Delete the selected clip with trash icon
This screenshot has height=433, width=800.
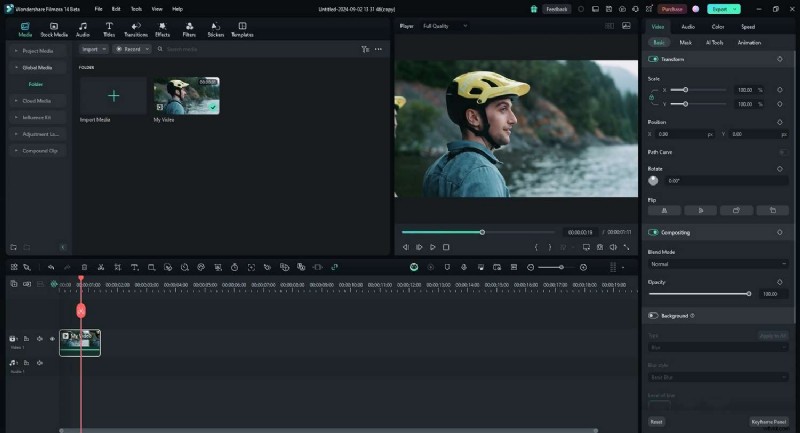pos(84,267)
